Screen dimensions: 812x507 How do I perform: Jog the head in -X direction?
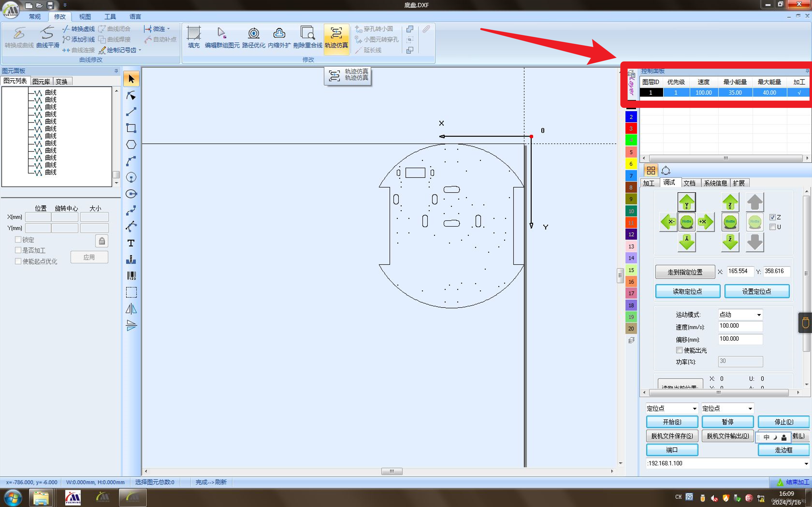coord(668,222)
